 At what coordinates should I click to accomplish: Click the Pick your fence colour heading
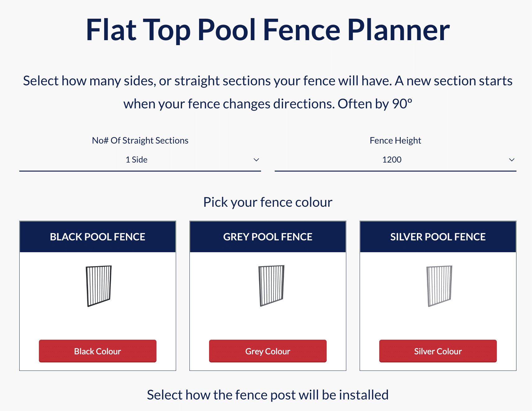[268, 202]
